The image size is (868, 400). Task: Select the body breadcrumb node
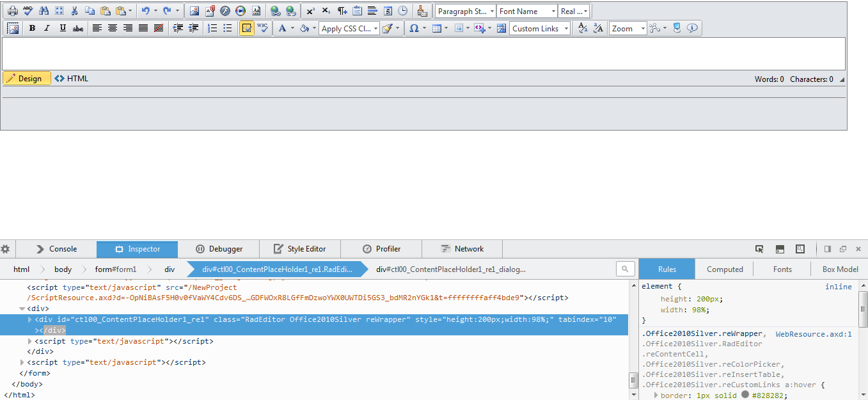tap(63, 269)
